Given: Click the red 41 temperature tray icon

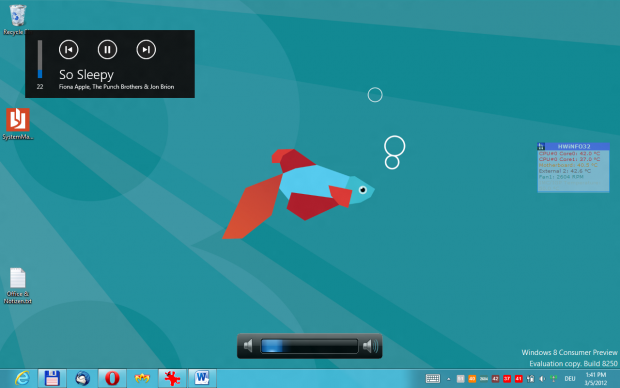Looking at the screenshot, I should pos(518,379).
